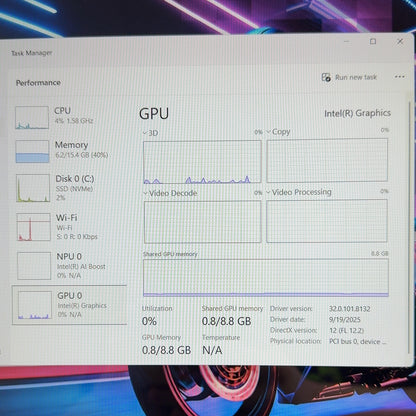Click the Task Manager window title
The width and height of the screenshot is (416, 416).
tap(32, 53)
